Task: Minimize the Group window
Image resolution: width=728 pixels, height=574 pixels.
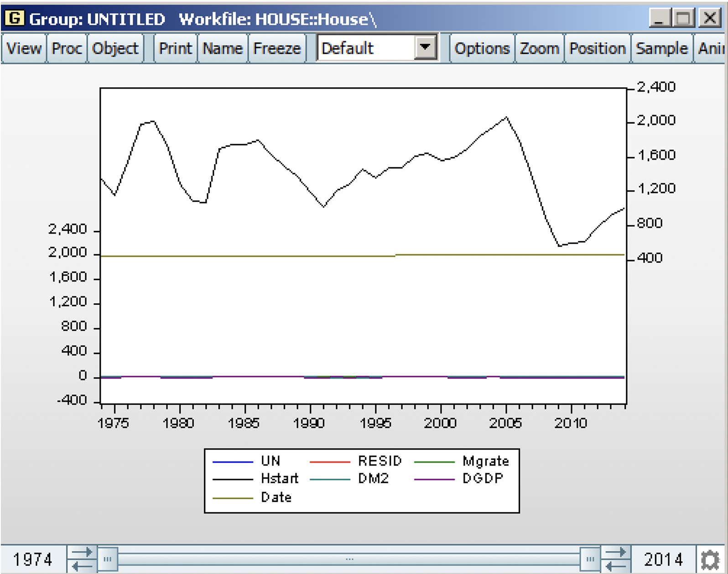Action: (x=660, y=18)
